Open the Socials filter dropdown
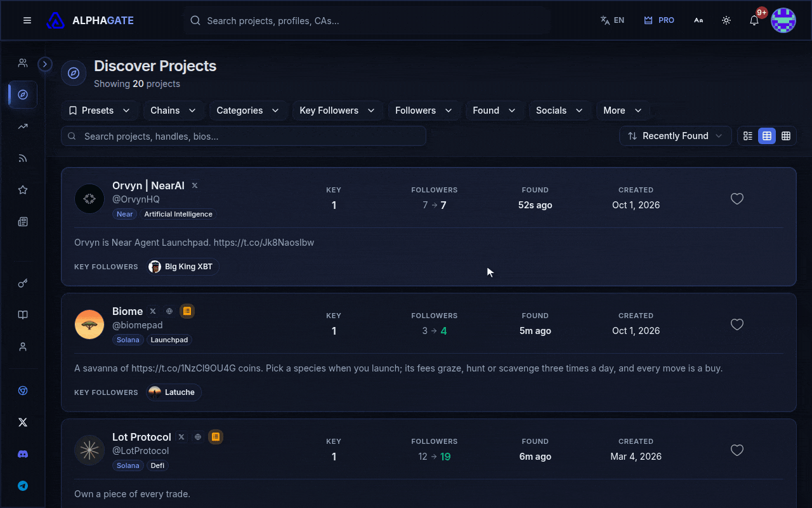The height and width of the screenshot is (508, 812). [559, 110]
